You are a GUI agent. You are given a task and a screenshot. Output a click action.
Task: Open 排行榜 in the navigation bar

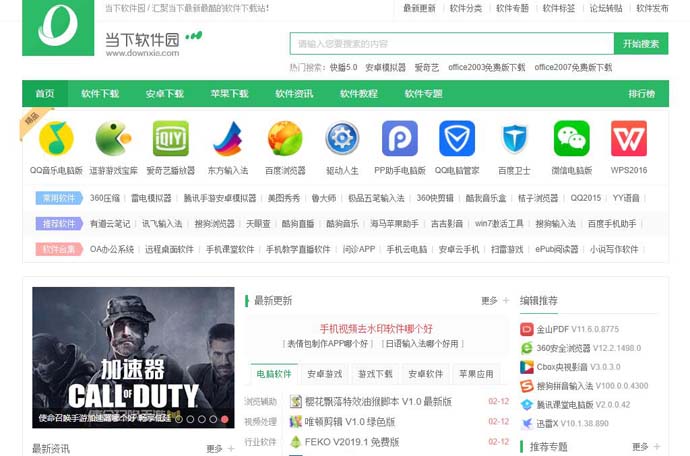(x=642, y=94)
